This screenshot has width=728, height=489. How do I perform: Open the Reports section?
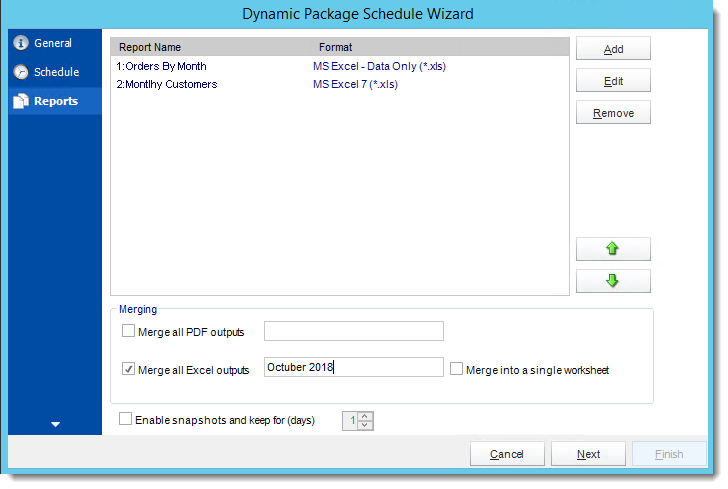(x=55, y=101)
